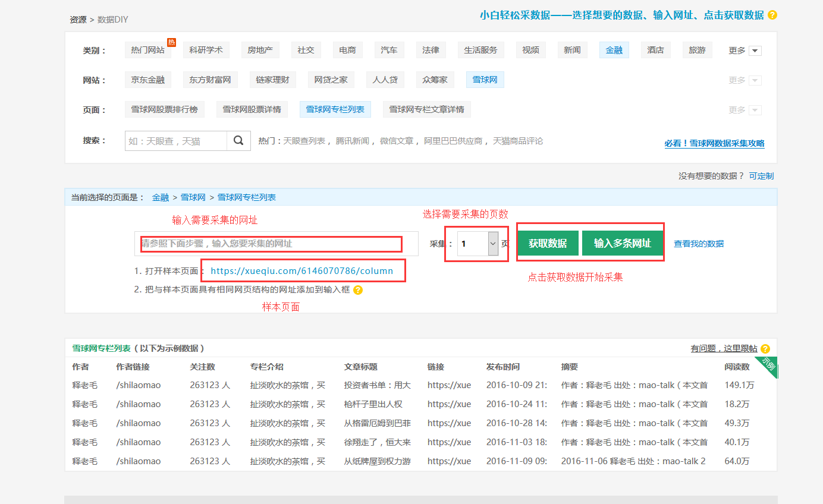The width and height of the screenshot is (823, 504).
Task: Click 可定制 link
Action: [762, 176]
